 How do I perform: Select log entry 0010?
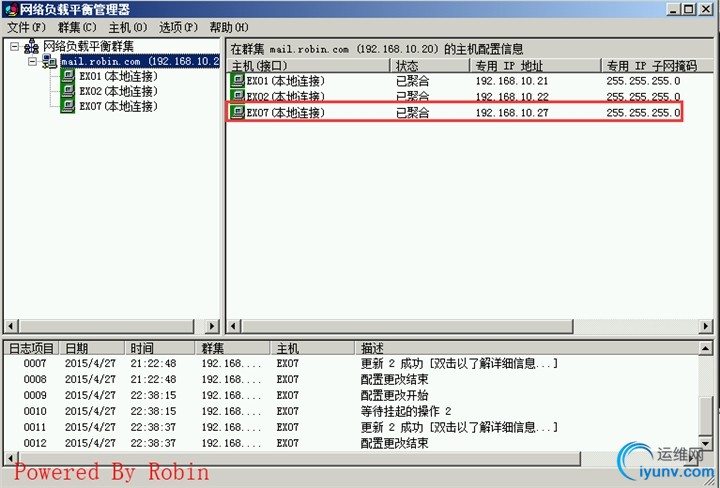click(x=351, y=411)
